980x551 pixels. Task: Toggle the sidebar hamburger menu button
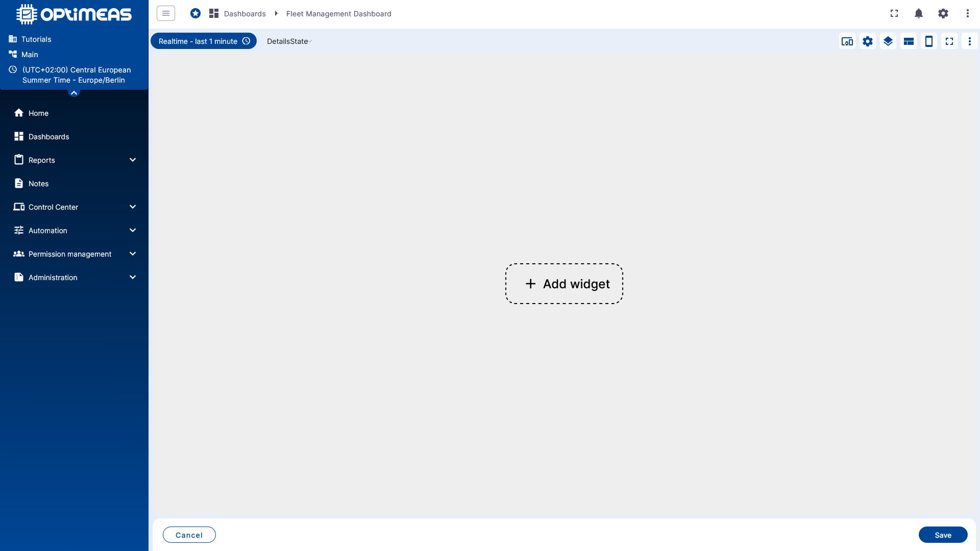click(x=166, y=13)
